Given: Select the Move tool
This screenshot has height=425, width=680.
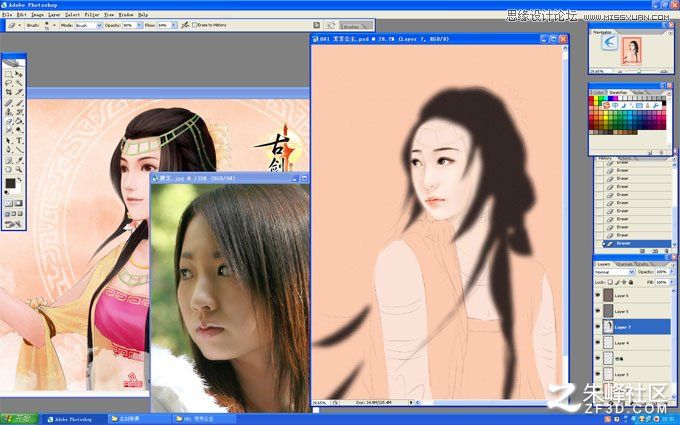Looking at the screenshot, I should click(19, 73).
